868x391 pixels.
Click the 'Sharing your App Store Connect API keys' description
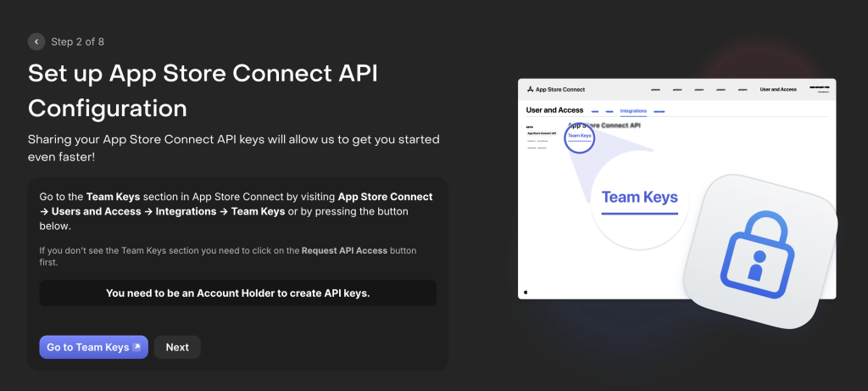[x=234, y=148]
